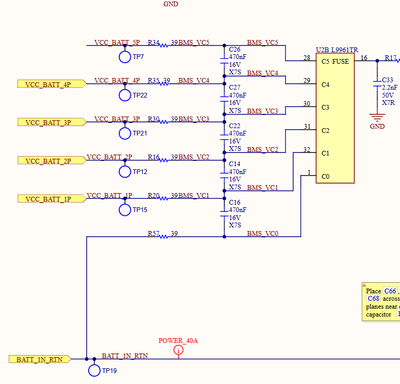Click pin C3 label inside U2B
Screen dimensions: 400x384
click(x=326, y=108)
